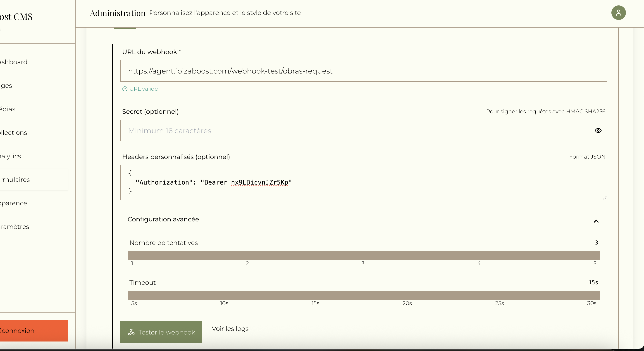Open the Dashboard sidebar item
The width and height of the screenshot is (644, 351).
click(14, 62)
